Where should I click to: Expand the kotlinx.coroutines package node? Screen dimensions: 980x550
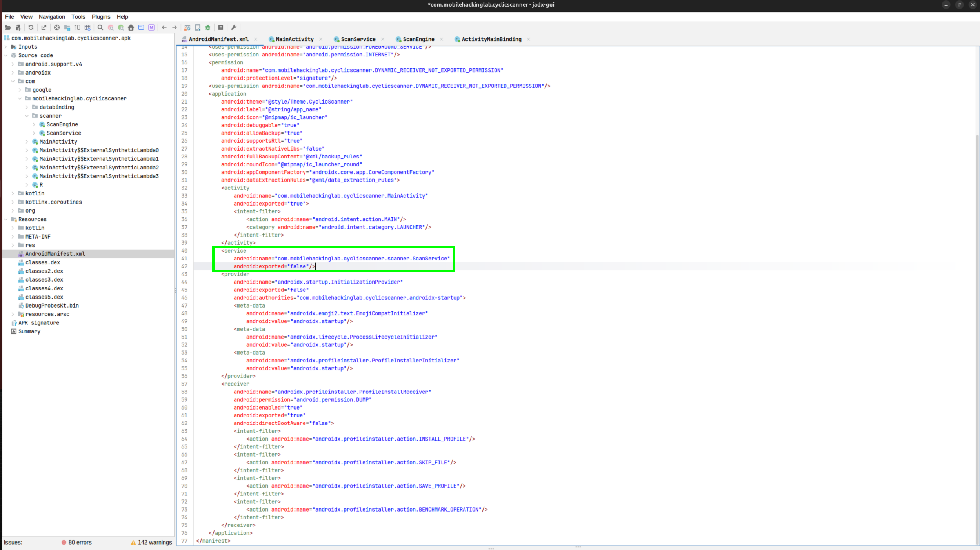click(x=13, y=202)
